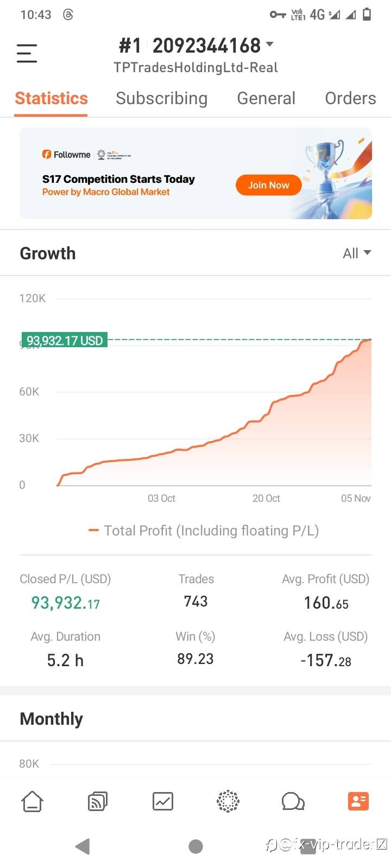This screenshot has width=391, height=868.
Task: Tap the Join Now button
Action: point(268,185)
